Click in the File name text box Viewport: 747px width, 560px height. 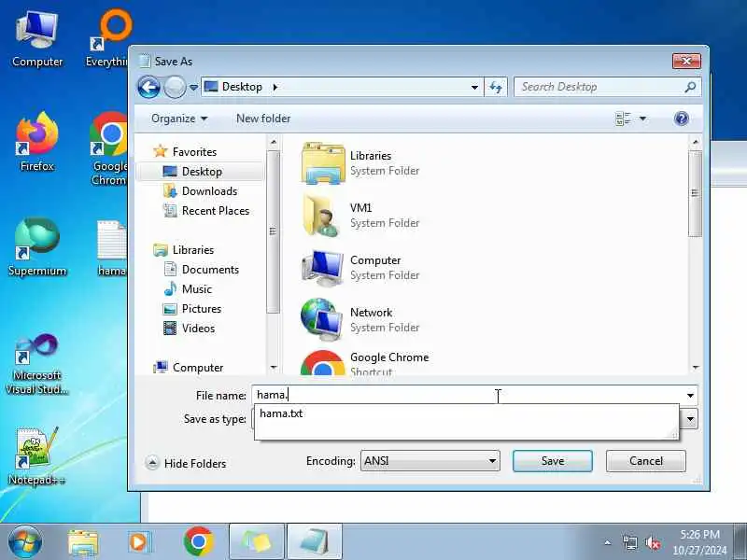coord(467,395)
